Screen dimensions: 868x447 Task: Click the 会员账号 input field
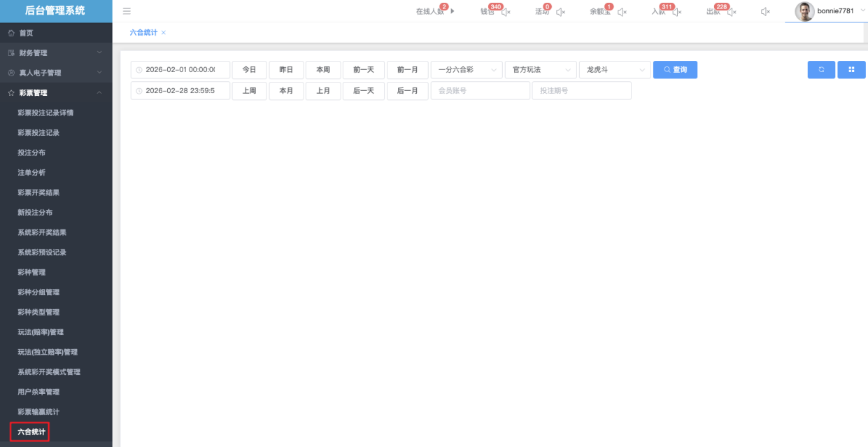[480, 91]
